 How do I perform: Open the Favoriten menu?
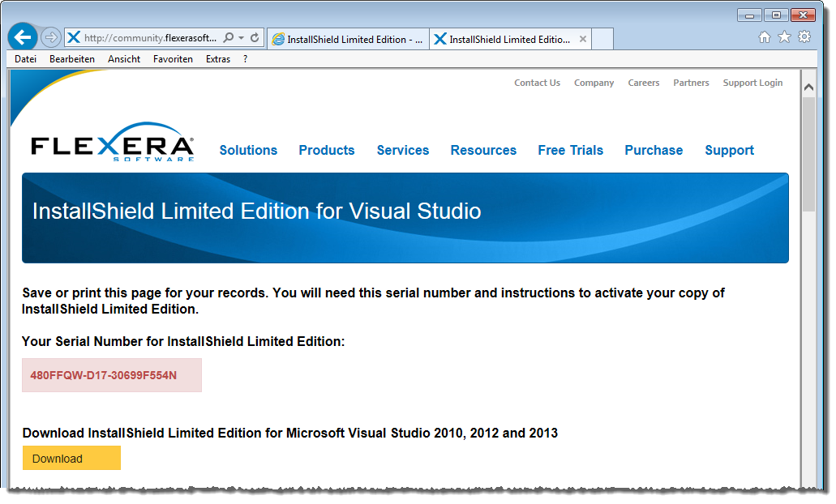(173, 59)
